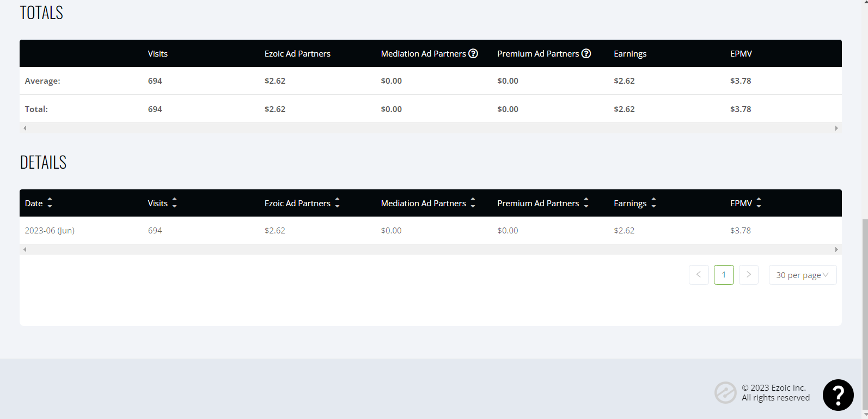Open the round help chat button
The image size is (868, 419).
click(x=838, y=395)
